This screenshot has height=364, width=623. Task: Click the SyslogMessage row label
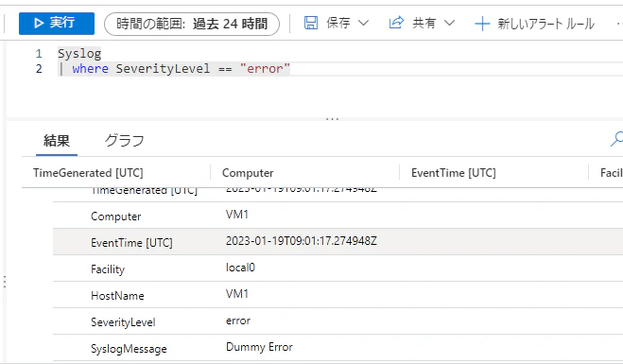click(x=129, y=349)
